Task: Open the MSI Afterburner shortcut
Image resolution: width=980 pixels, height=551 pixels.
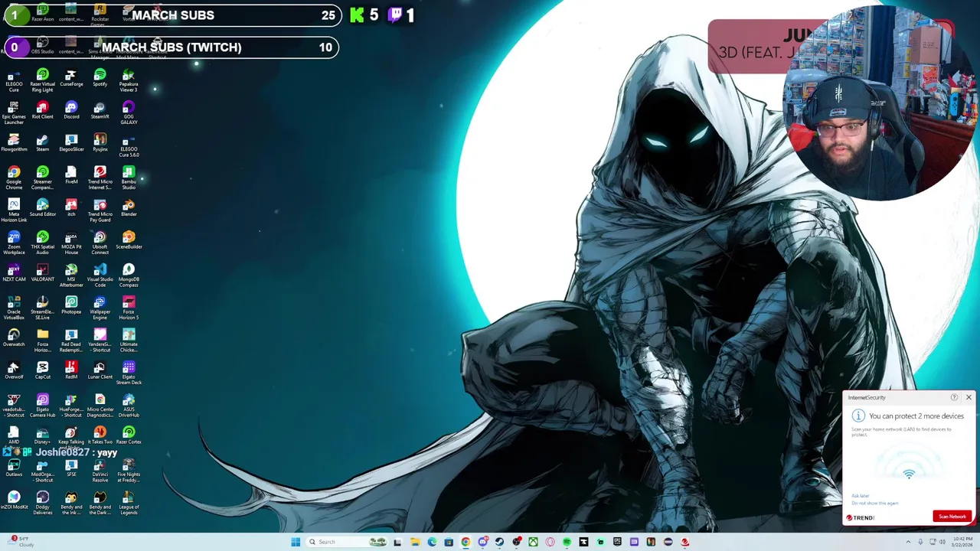Action: [71, 275]
